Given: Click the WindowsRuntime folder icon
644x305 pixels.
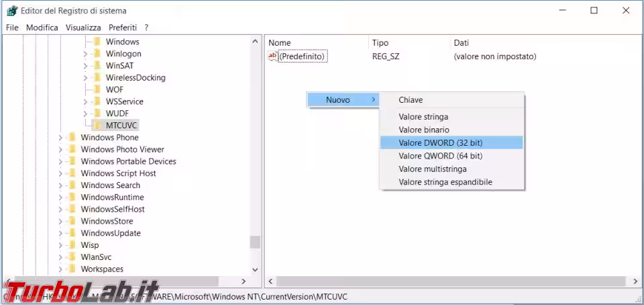Looking at the screenshot, I should [72, 197].
